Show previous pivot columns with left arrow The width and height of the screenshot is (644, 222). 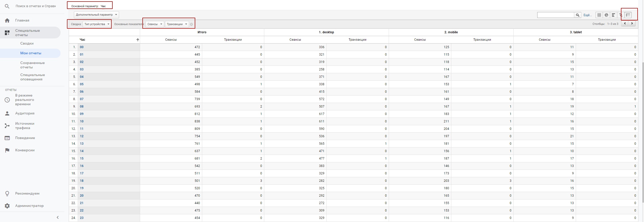(x=625, y=24)
